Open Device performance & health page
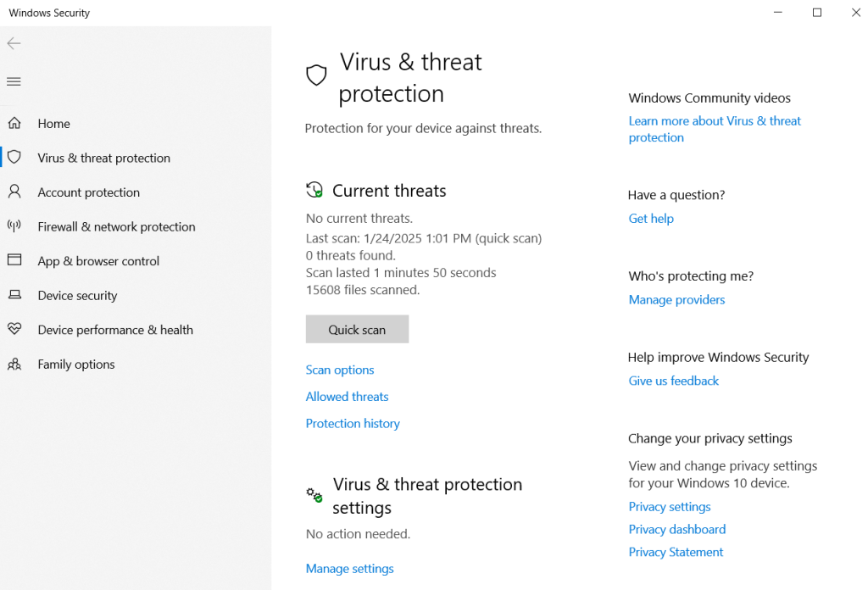Screen dimensions: 868x590 tap(115, 331)
